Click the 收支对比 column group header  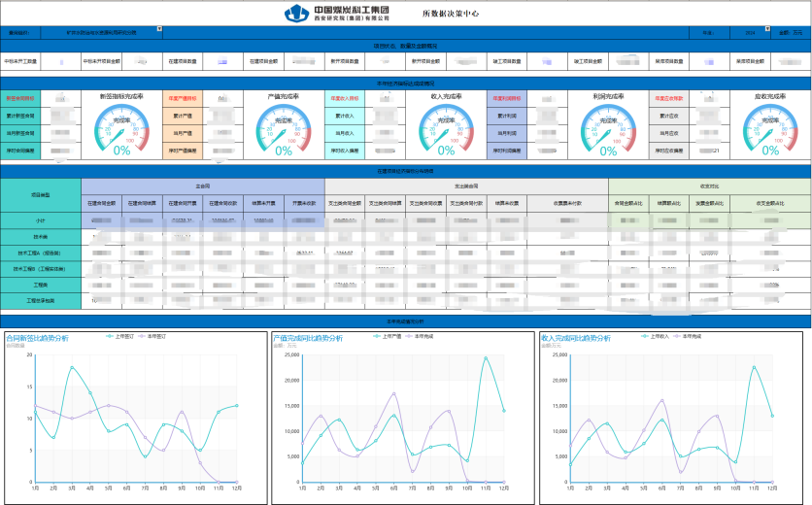pos(708,185)
